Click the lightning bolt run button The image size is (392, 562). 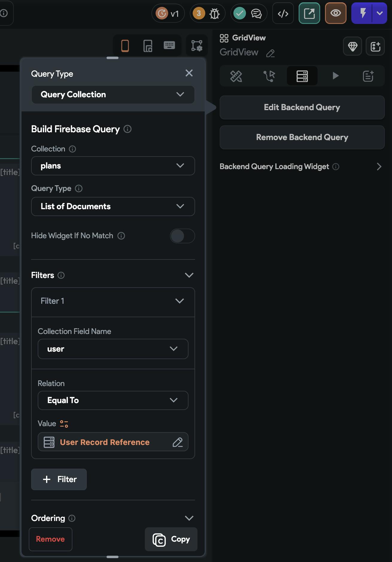(362, 13)
